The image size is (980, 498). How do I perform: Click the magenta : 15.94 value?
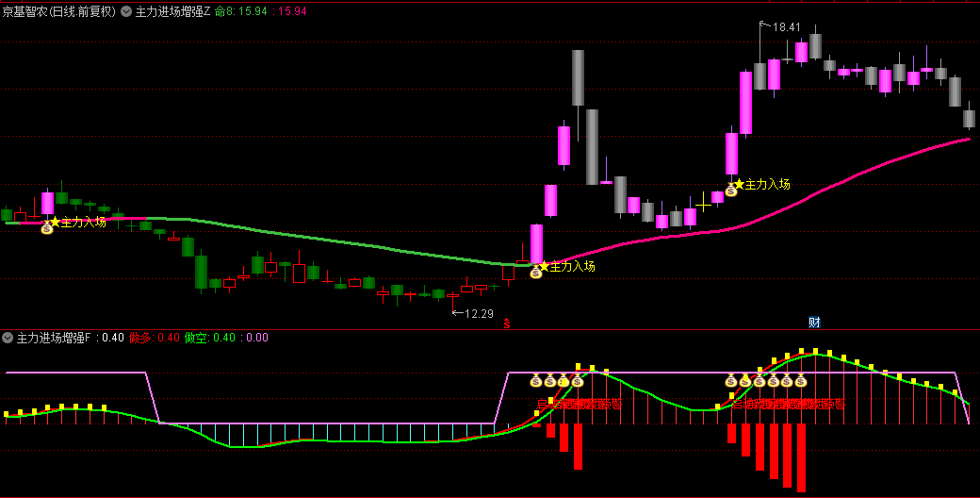pos(290,11)
